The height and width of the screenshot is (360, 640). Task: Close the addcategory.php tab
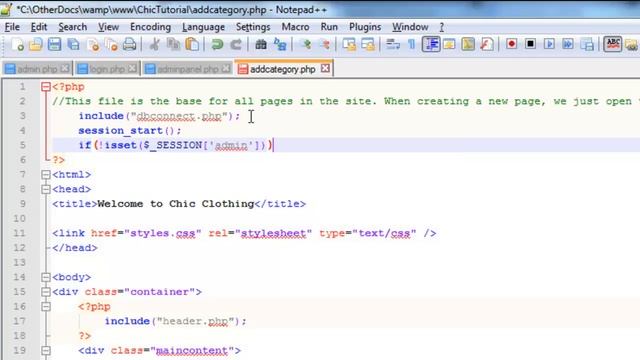325,69
